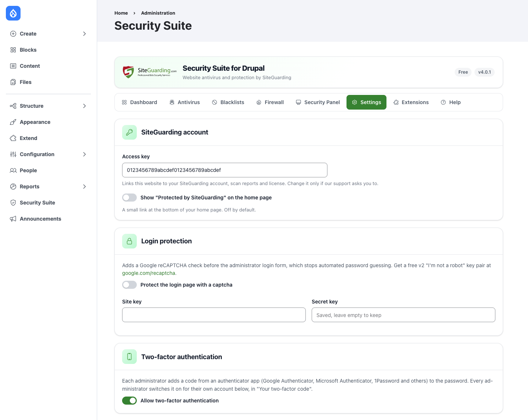Click the Content icon in sidebar
The height and width of the screenshot is (420, 528).
click(x=13, y=66)
